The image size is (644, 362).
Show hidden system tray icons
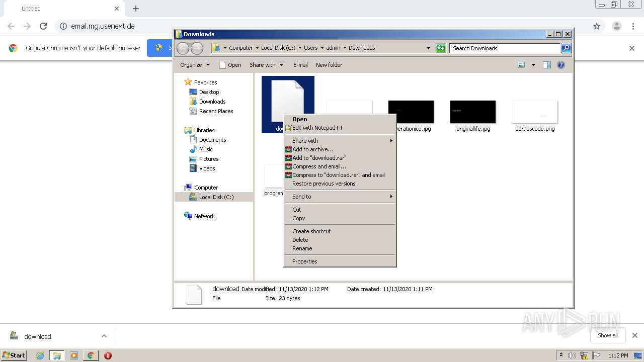click(561, 355)
